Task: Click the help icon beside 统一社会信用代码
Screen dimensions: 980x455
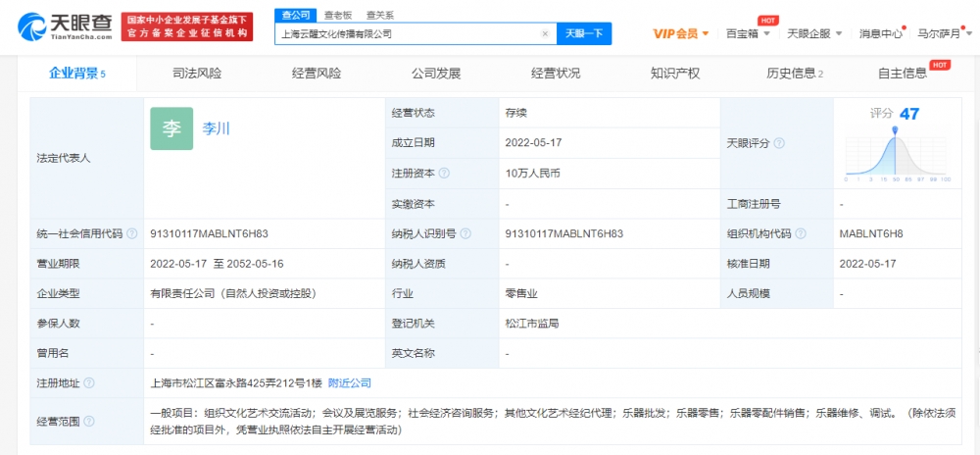Action: [131, 234]
